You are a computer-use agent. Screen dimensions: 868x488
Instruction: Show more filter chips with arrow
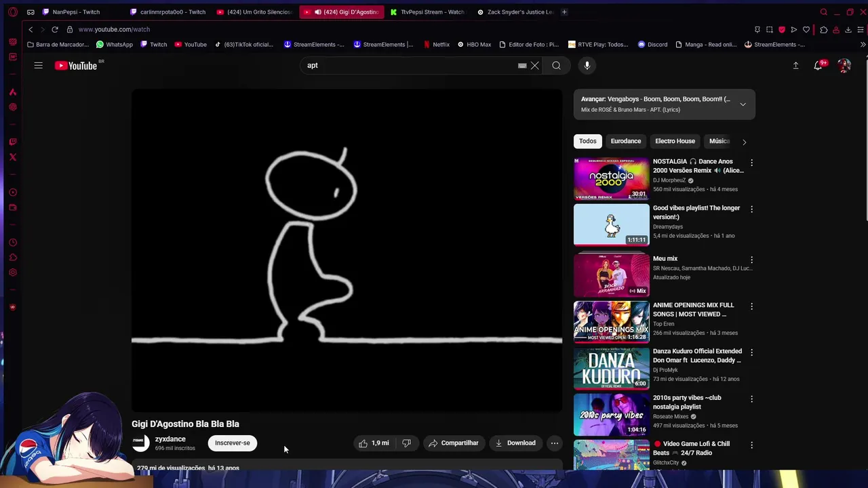click(x=744, y=142)
